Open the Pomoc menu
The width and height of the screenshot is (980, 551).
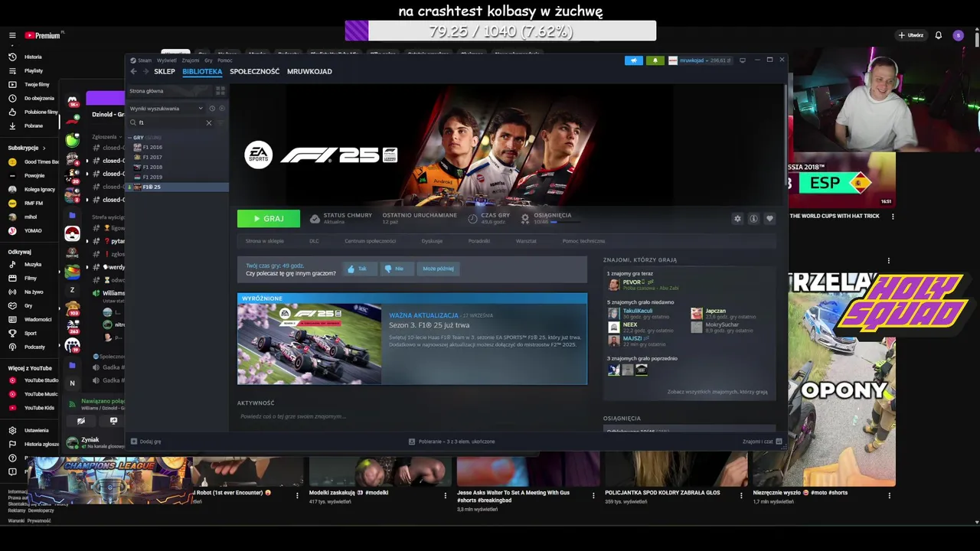(225, 60)
